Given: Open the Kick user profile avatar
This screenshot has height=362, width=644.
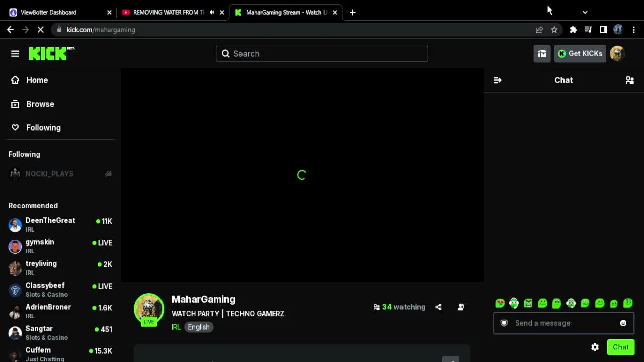Looking at the screenshot, I should 617,54.
